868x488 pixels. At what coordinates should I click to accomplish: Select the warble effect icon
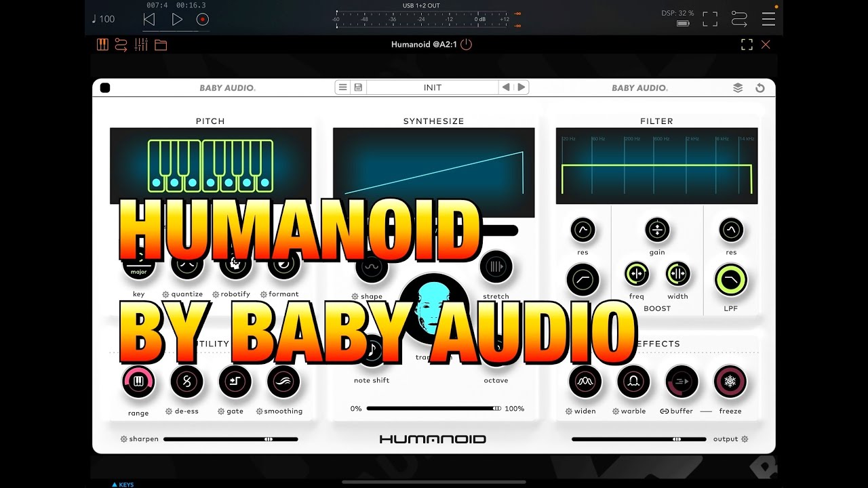point(632,382)
